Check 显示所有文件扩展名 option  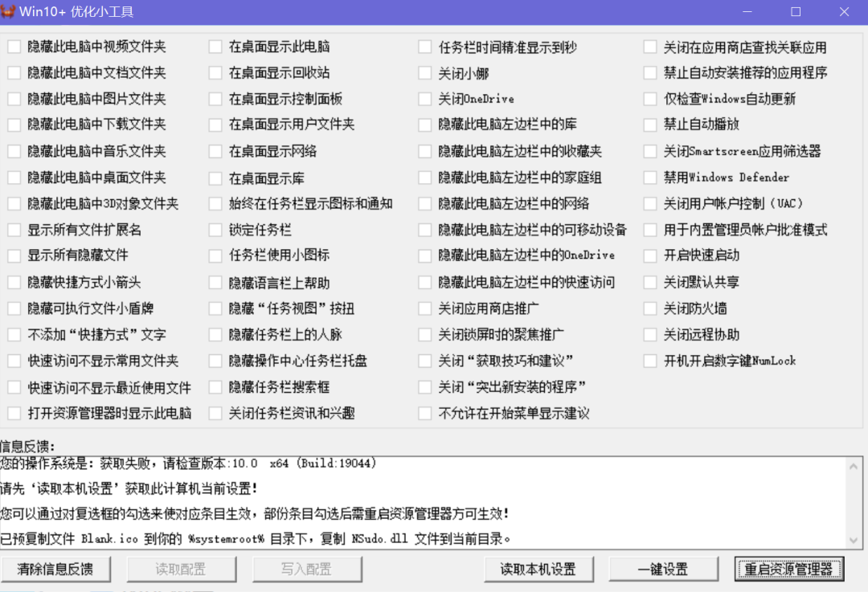pos(14,231)
